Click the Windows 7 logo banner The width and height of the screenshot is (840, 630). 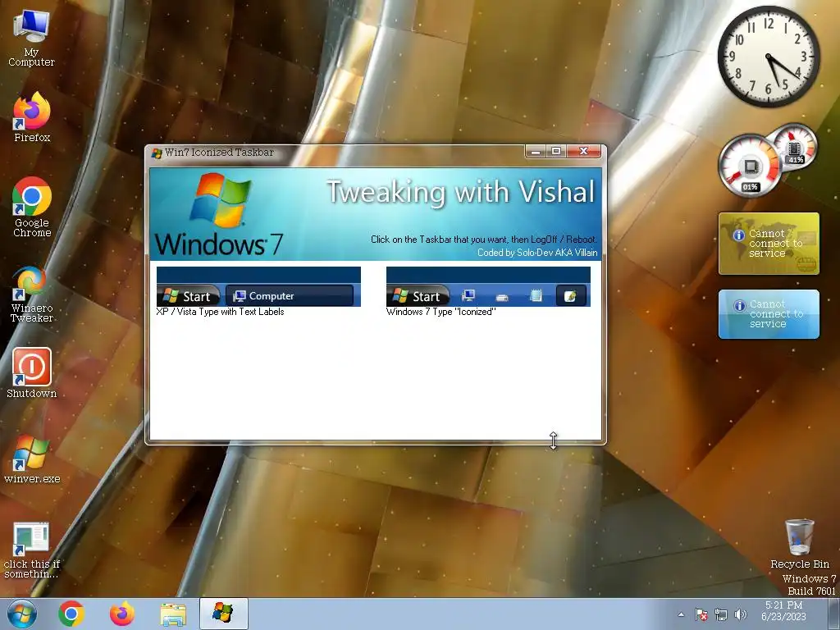(220, 214)
